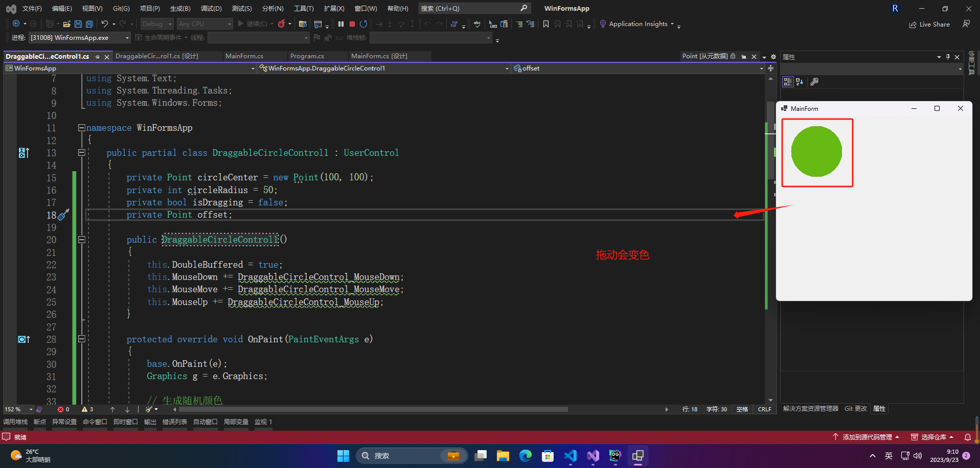Toggle auto-hide pin on Properties panel

tap(948, 57)
